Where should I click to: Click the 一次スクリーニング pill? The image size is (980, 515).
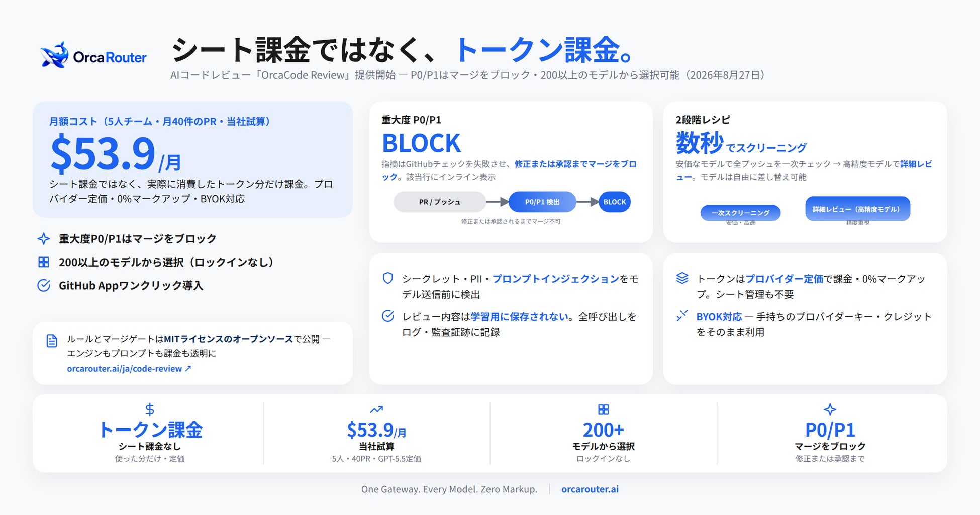click(x=740, y=213)
